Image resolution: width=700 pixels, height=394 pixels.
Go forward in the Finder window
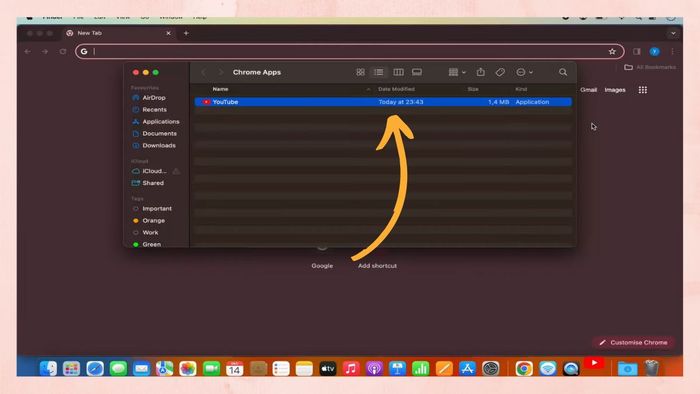point(220,72)
